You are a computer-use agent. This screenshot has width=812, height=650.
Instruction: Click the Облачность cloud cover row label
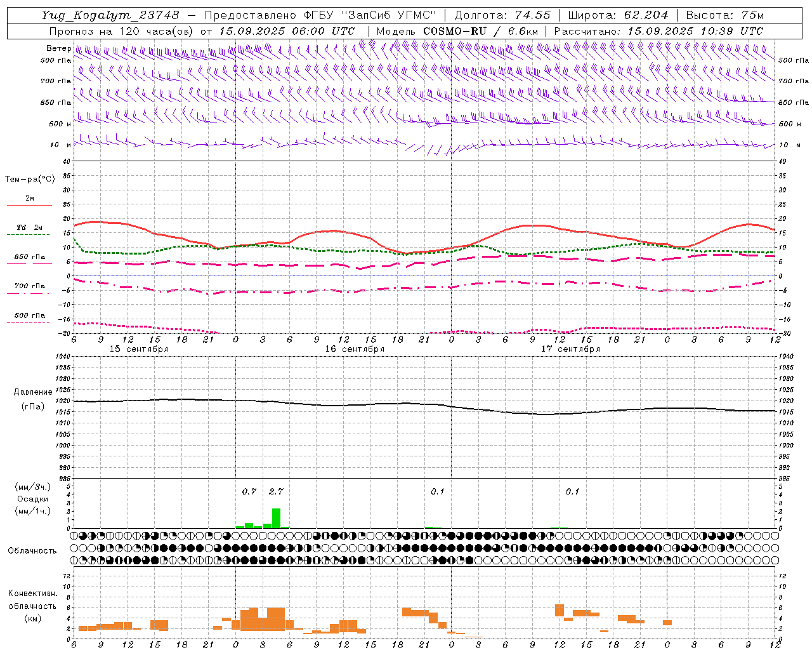[x=32, y=550]
